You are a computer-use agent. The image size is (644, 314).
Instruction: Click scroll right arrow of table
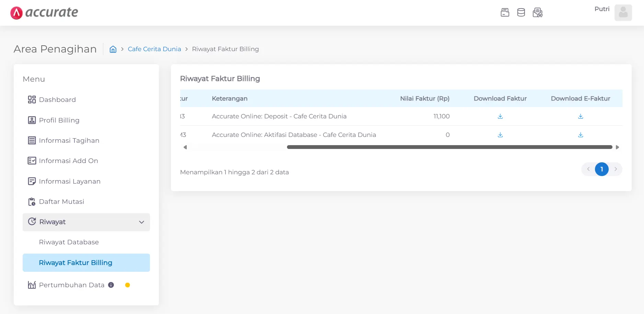617,147
